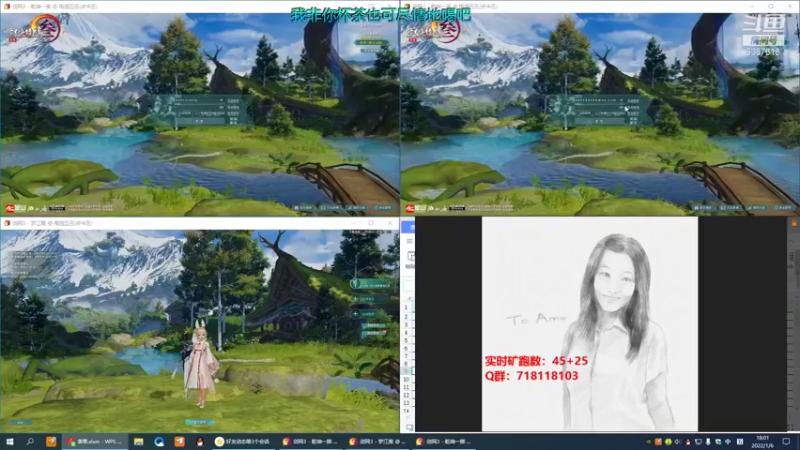The height and width of the screenshot is (450, 800).
Task: Open File Explorer folder icon on taskbar
Action: (x=138, y=442)
